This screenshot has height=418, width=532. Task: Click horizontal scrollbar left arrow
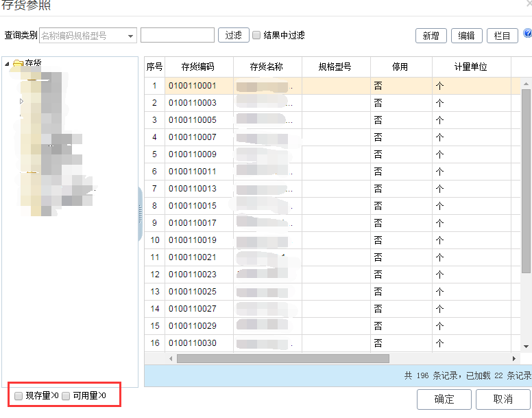tap(171, 358)
